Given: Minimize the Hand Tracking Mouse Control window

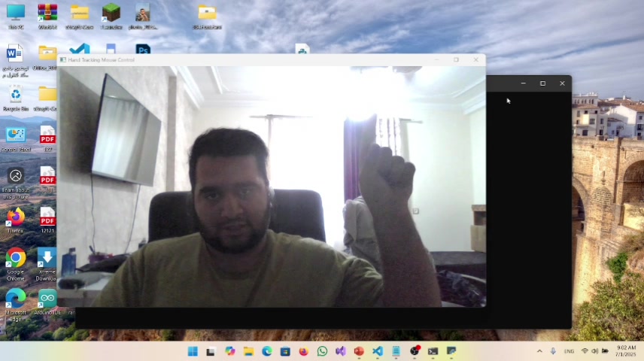Looking at the screenshot, I should pos(437,60).
